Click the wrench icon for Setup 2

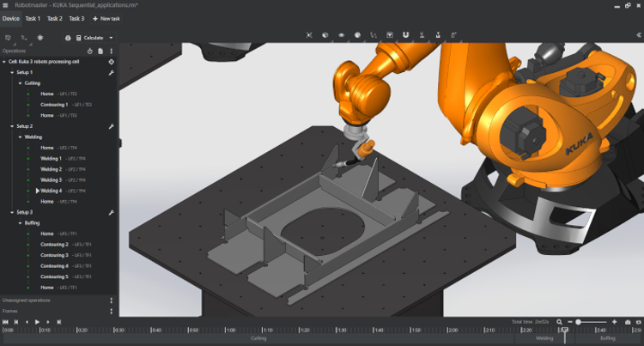coord(111,126)
